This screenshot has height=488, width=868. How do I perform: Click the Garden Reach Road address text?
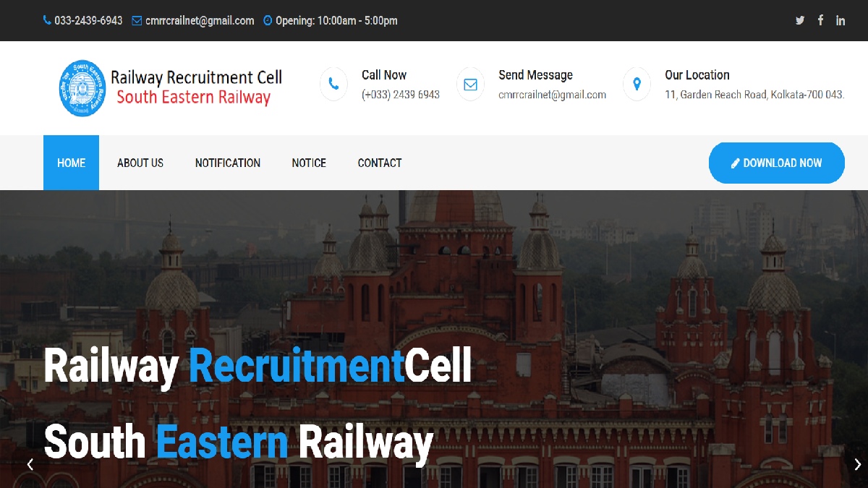point(754,95)
